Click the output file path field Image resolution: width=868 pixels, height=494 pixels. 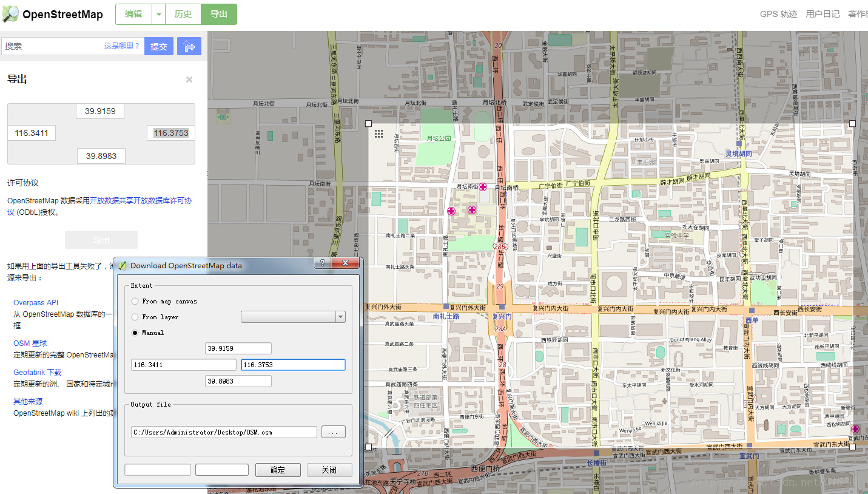click(224, 432)
